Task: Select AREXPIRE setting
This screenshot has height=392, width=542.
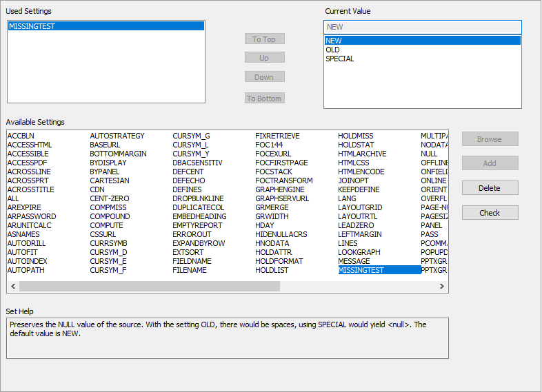Action: pos(24,207)
